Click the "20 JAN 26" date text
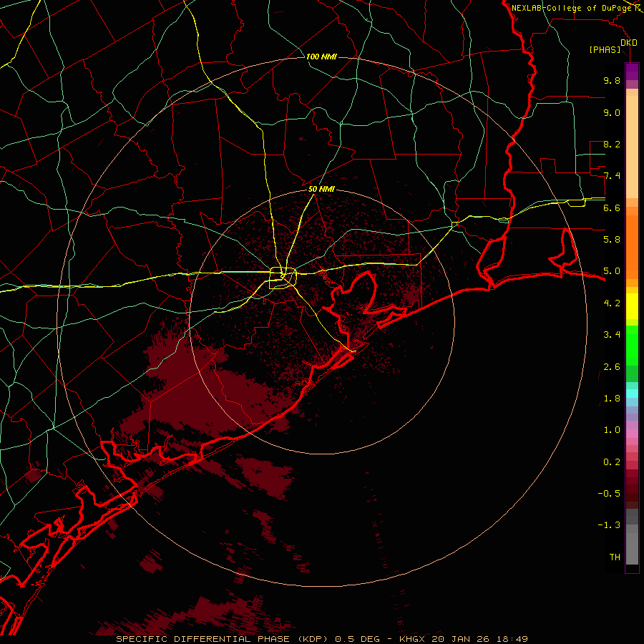Screen dimensions: 644x644 click(x=460, y=639)
